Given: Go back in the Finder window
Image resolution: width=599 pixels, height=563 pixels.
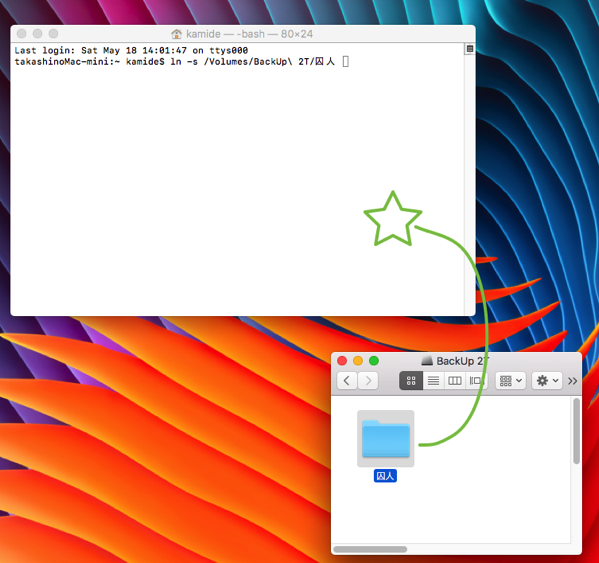Looking at the screenshot, I should coord(347,381).
